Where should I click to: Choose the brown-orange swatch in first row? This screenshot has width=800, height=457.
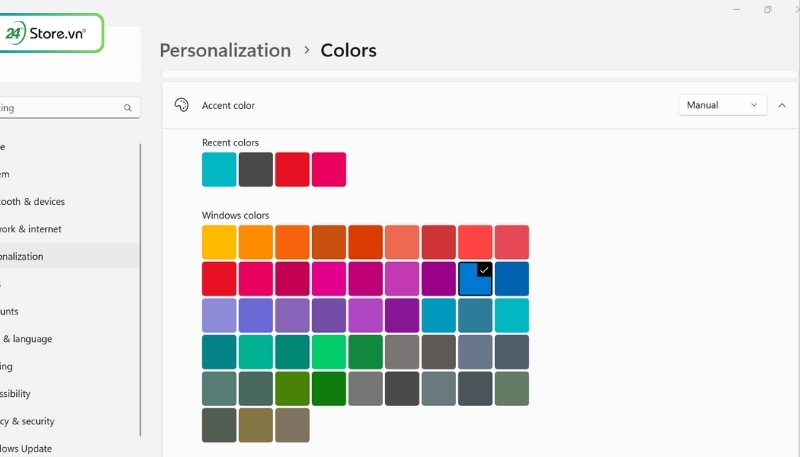tap(329, 242)
